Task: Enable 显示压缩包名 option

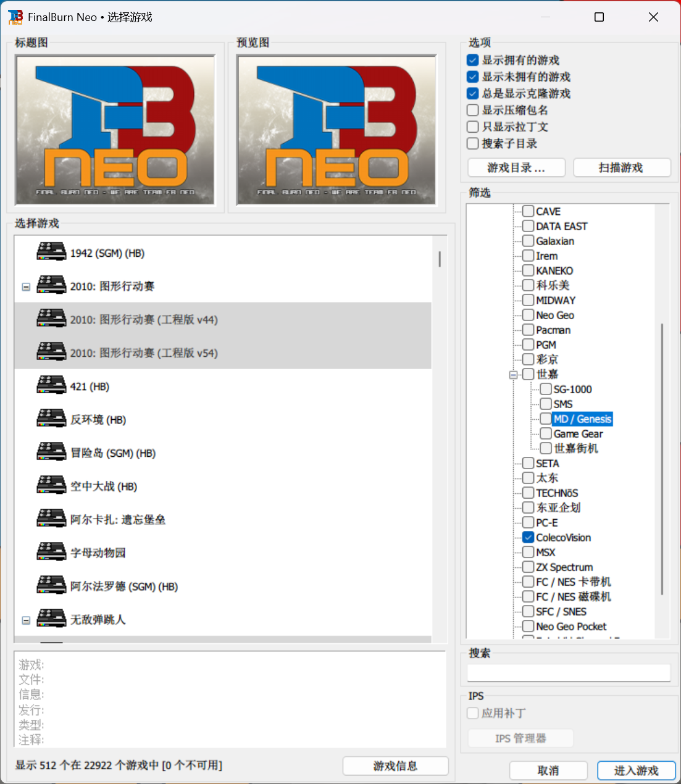Action: 473,110
